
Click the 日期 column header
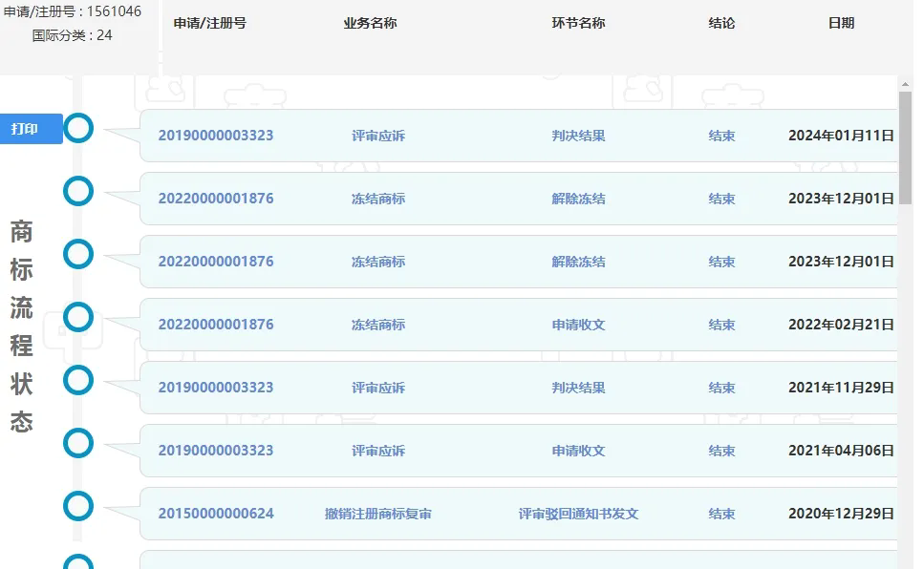click(841, 23)
